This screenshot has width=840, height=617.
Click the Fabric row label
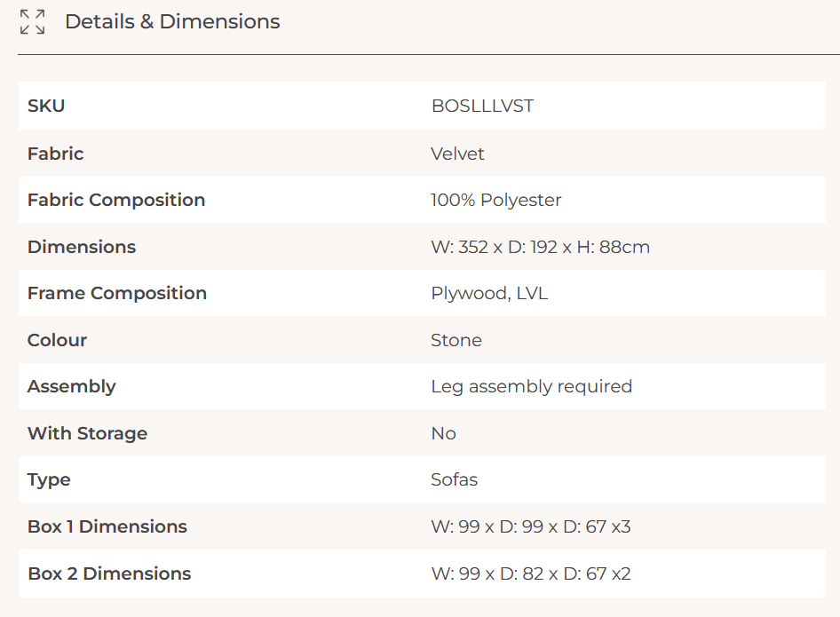click(55, 154)
